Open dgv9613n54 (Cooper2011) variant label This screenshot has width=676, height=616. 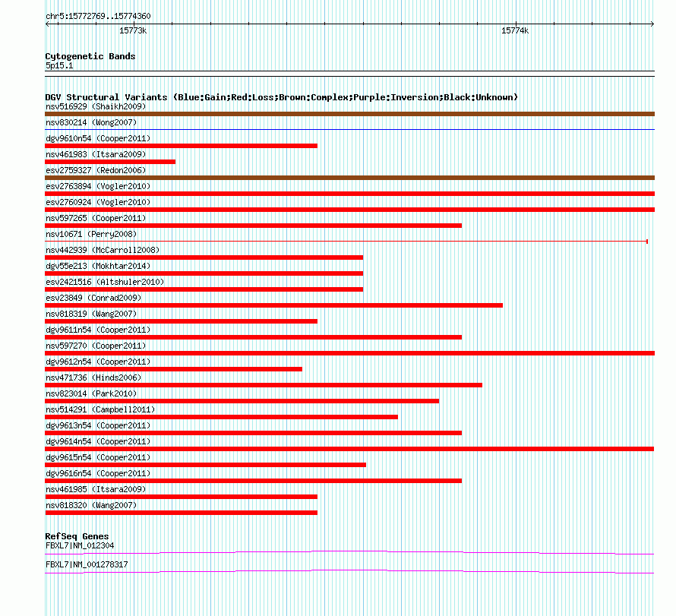click(98, 425)
